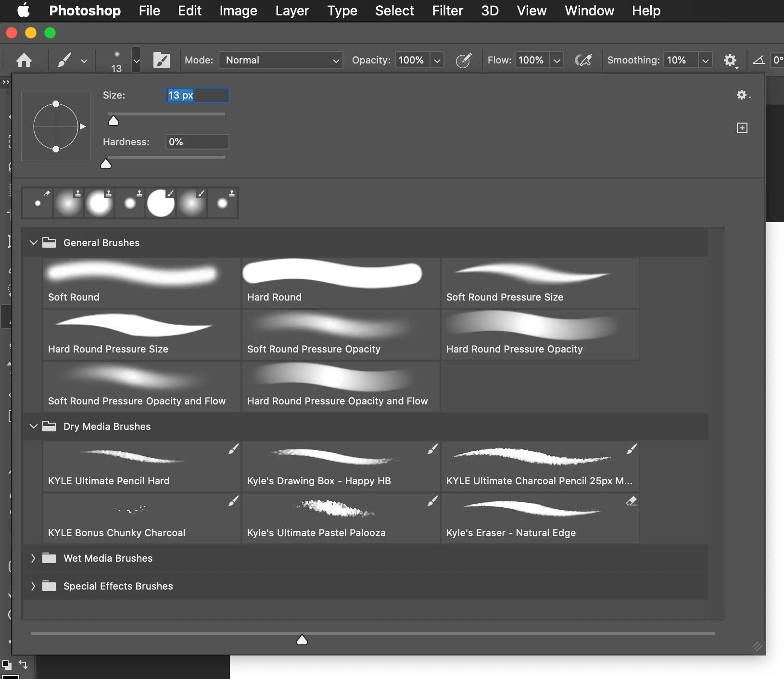
Task: Open the File menu
Action: point(149,11)
